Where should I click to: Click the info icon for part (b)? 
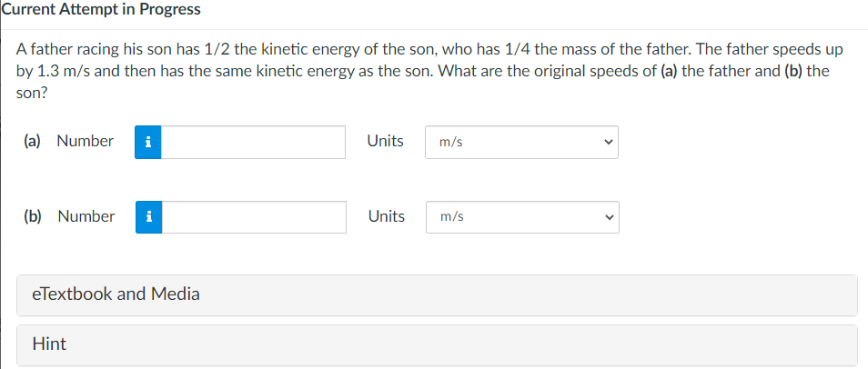[x=149, y=217]
